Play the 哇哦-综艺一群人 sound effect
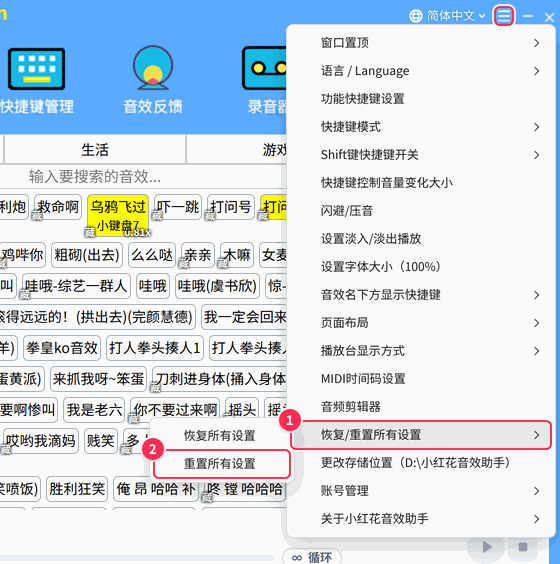 pyautogui.click(x=76, y=286)
